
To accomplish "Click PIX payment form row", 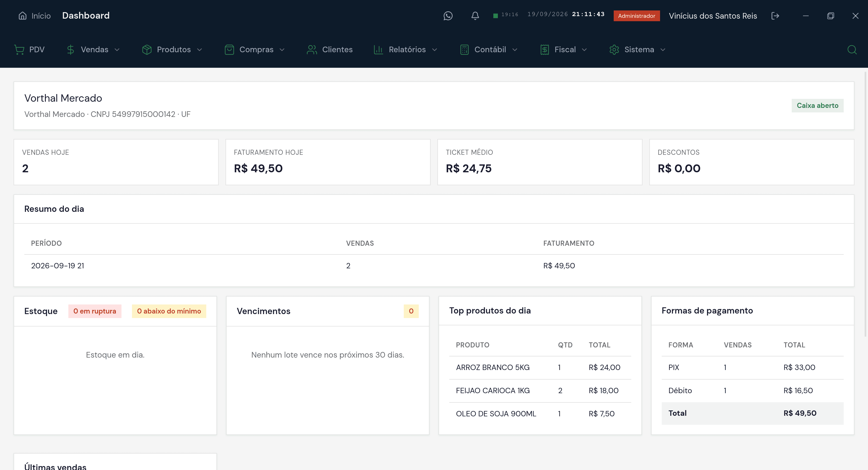I will pyautogui.click(x=752, y=367).
